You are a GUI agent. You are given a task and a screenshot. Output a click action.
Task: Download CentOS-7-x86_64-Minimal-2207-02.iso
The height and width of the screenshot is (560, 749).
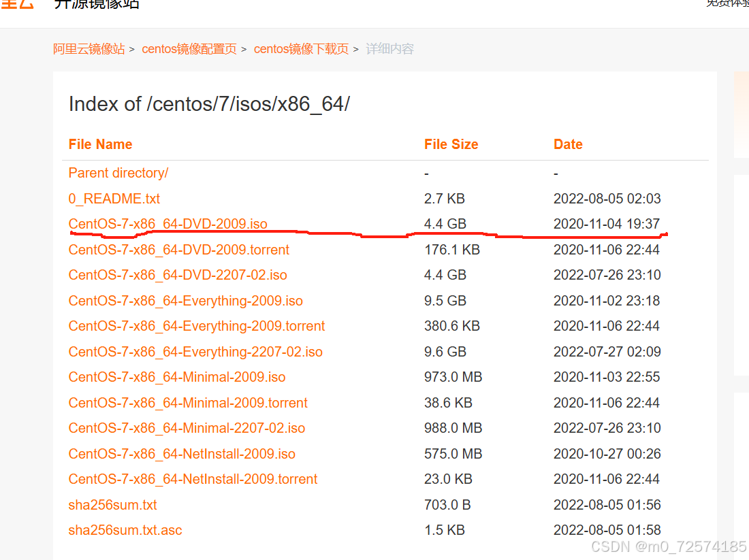pos(187,428)
